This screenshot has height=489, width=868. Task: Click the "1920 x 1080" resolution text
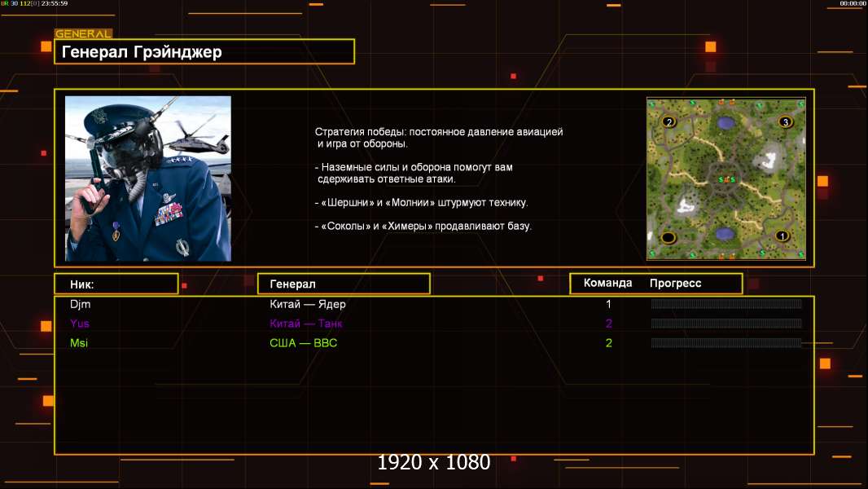(x=434, y=462)
